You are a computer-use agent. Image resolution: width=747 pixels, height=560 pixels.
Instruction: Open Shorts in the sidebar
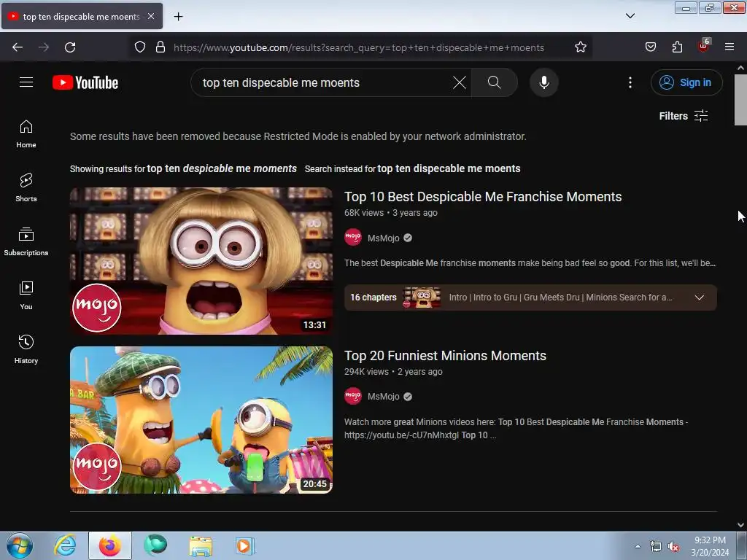click(x=26, y=187)
